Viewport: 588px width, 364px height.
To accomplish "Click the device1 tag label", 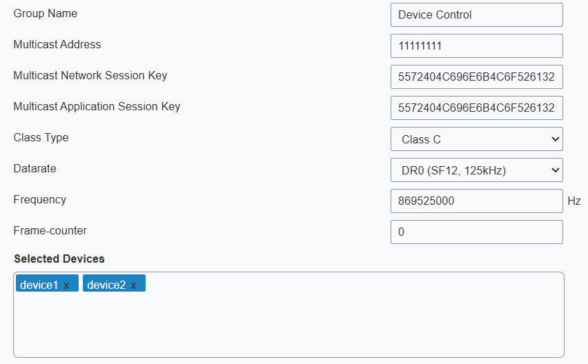I will click(x=39, y=285).
